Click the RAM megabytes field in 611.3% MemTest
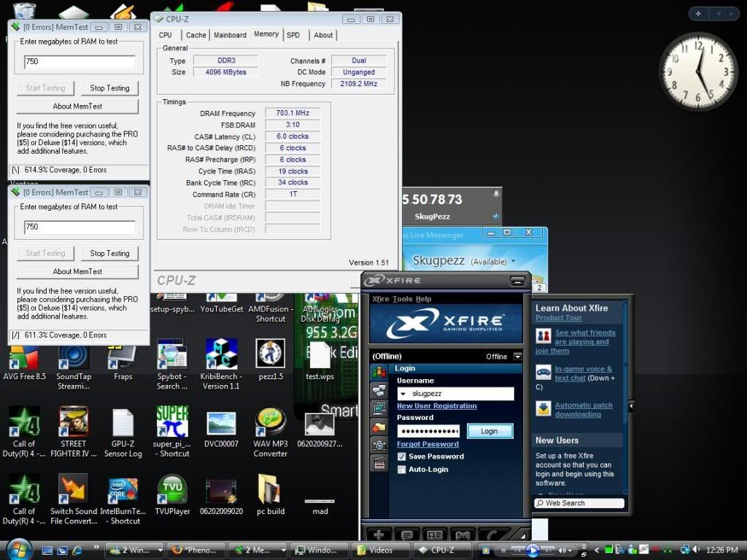Viewport: 747px width, 560px height. [x=80, y=227]
